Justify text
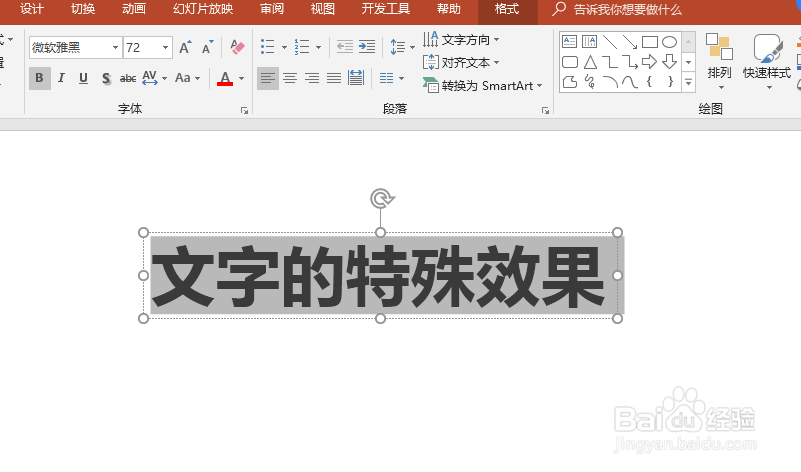This screenshot has height=472, width=801. point(334,78)
